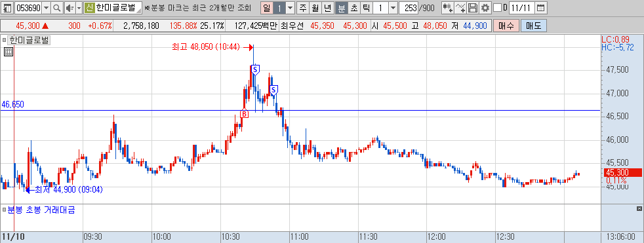The image size is (644, 243).
Task: Click the change rate +0.67%
Action: [100, 26]
